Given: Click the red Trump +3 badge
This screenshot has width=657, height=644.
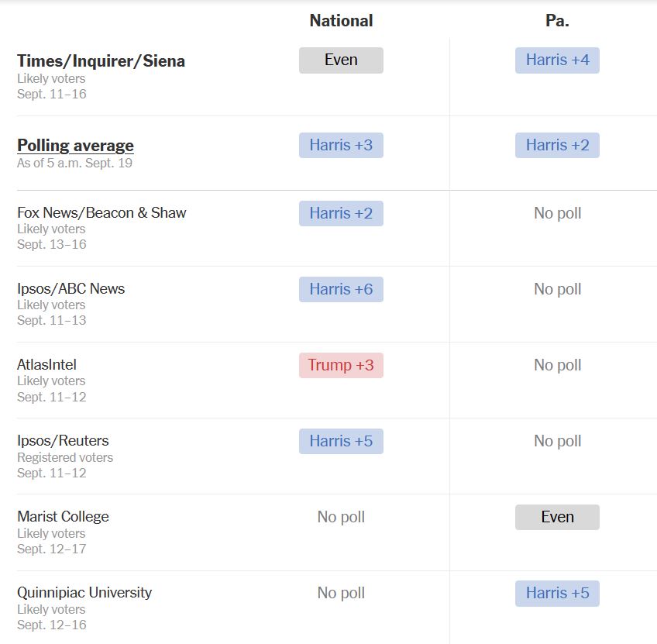Looking at the screenshot, I should point(341,365).
